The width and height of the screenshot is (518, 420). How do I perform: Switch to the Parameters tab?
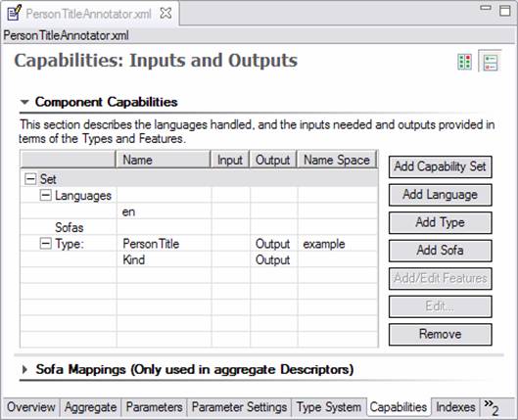pyautogui.click(x=155, y=407)
